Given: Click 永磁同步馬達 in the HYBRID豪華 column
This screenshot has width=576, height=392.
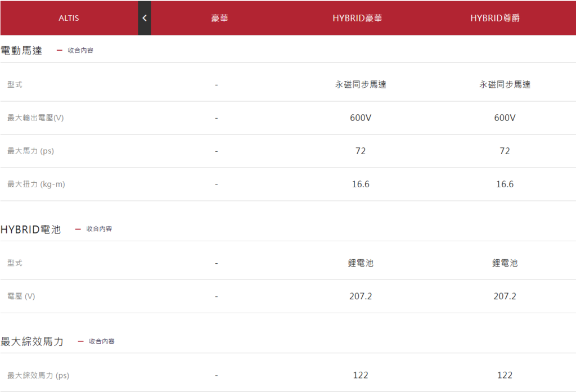Looking at the screenshot, I should (361, 84).
